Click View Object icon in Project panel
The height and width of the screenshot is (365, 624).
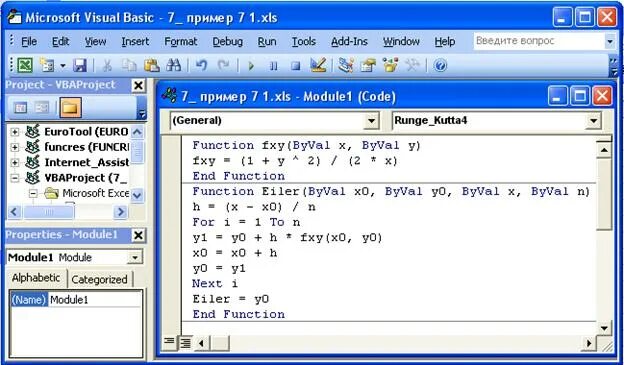tap(42, 107)
